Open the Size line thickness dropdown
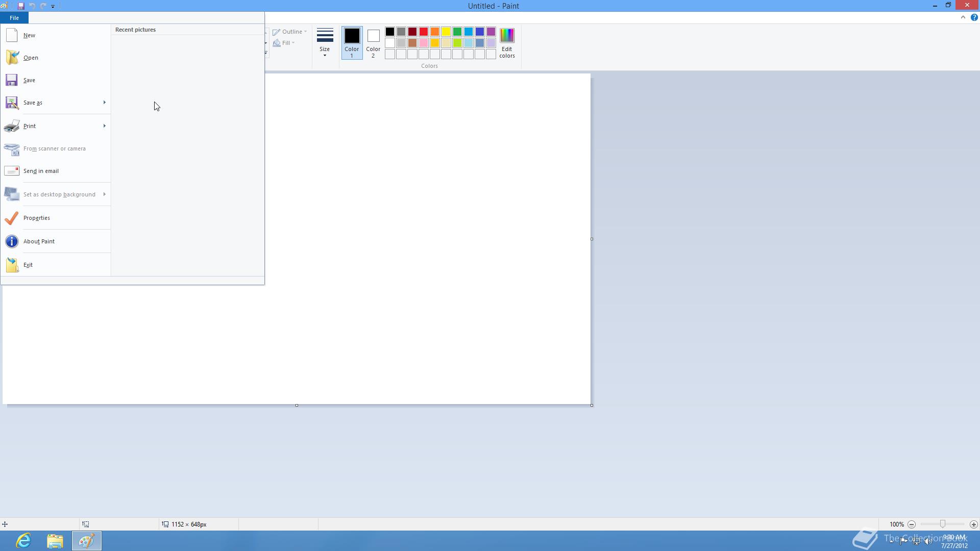Viewport: 980px width, 551px height. (325, 43)
